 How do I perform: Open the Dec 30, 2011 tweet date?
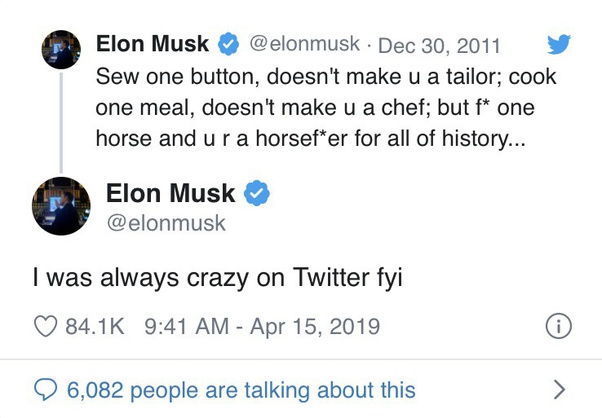[439, 46]
